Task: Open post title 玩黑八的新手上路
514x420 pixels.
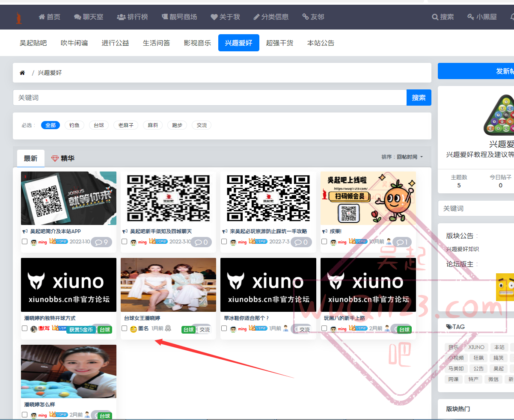Action: [345, 318]
